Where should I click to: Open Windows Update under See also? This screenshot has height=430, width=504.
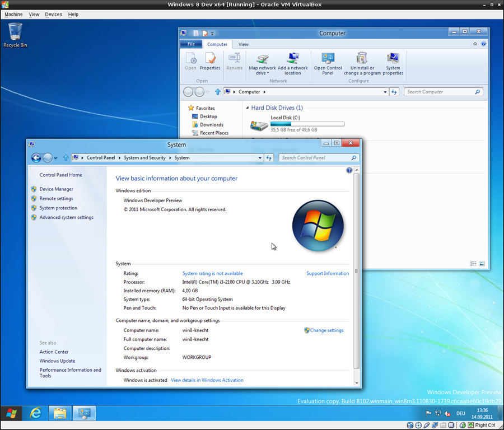coord(57,361)
